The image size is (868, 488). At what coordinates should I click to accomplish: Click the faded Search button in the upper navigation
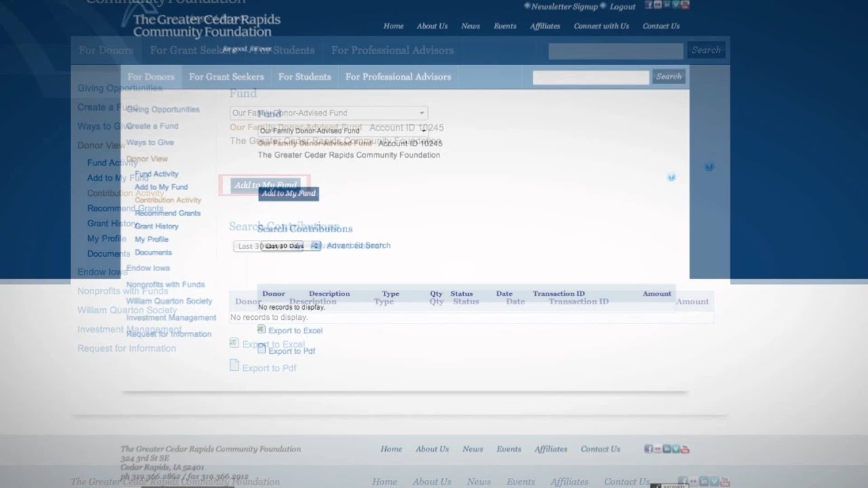tap(706, 50)
